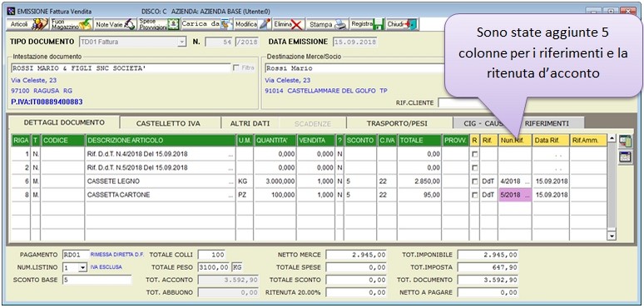Click the DATA EMISSIONE date field
The image size is (644, 308).
[x=354, y=42]
